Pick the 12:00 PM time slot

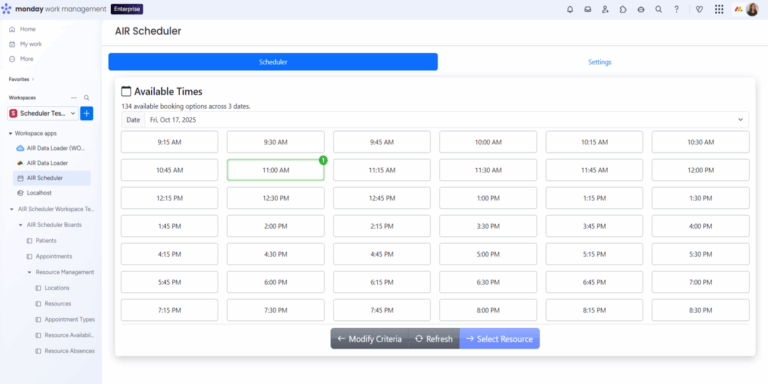tap(700, 170)
